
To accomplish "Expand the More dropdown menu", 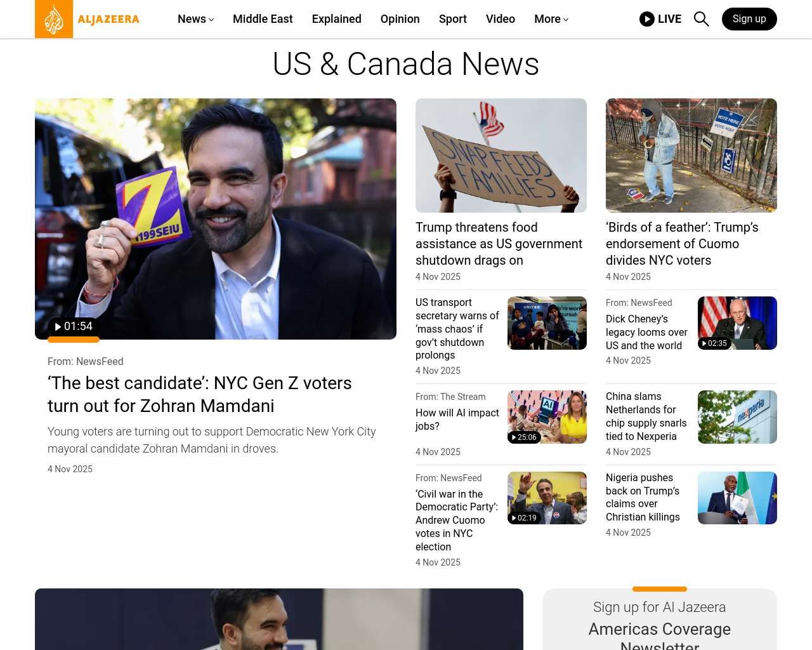I will coord(551,19).
